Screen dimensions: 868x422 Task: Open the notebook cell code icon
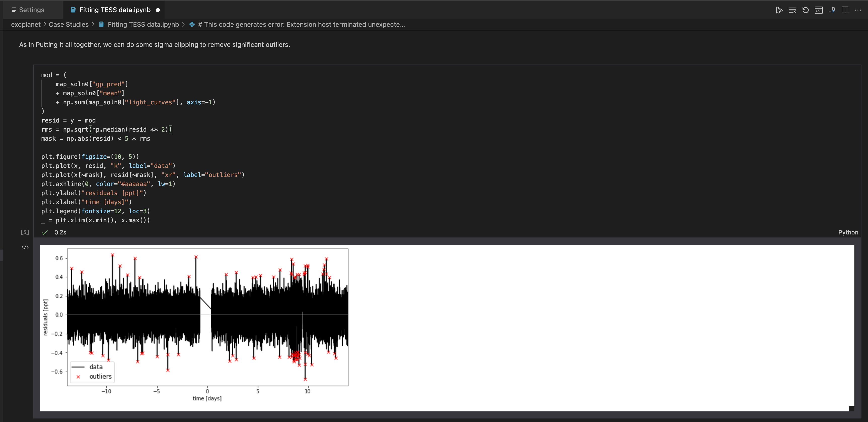click(x=25, y=247)
